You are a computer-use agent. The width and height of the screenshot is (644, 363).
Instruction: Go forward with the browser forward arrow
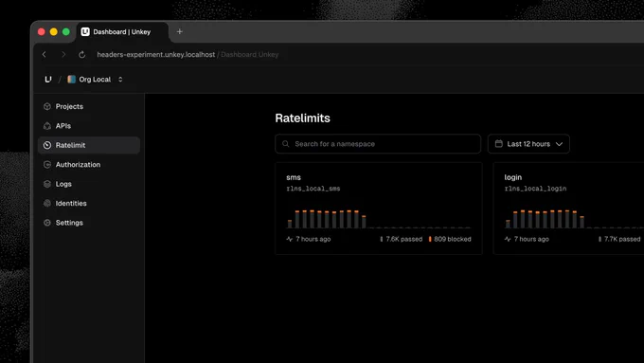coord(63,54)
